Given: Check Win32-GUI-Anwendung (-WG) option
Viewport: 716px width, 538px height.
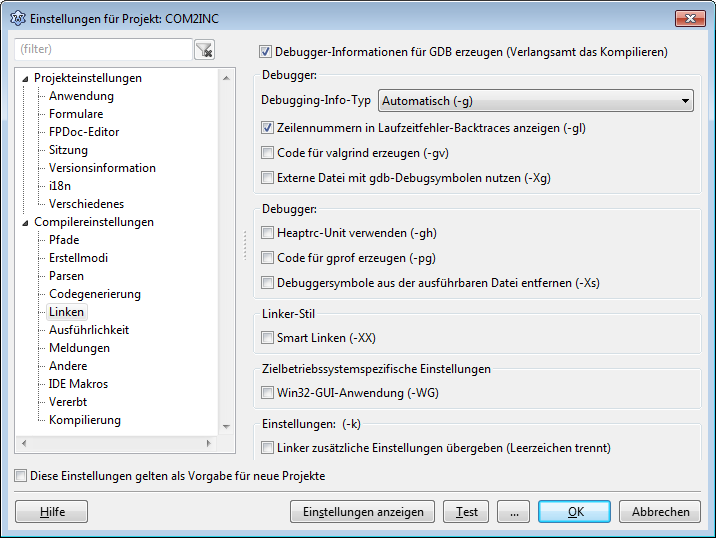Looking at the screenshot, I should point(267,393).
